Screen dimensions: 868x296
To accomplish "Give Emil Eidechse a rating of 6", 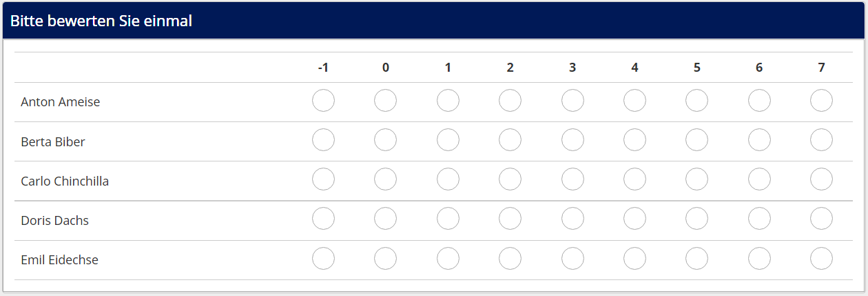I will [x=759, y=259].
